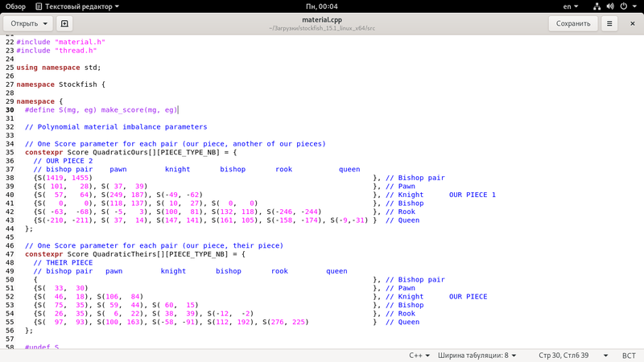644x362 pixels.
Task: Click 'S(-246, -244)' on line 42
Action: [294, 212]
